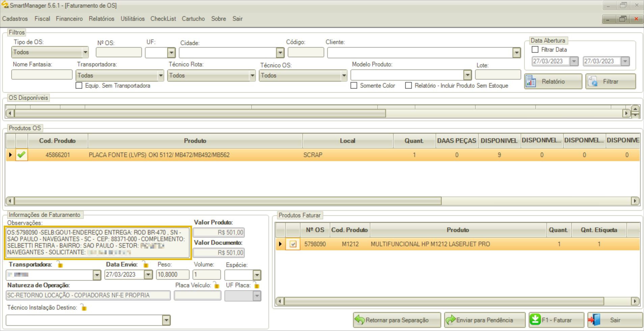Click Enviar para Pendência button
Image resolution: width=644 pixels, height=331 pixels.
pos(485,320)
